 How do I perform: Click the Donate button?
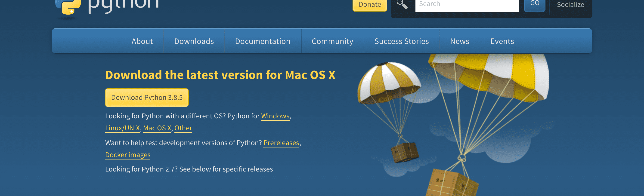point(370,5)
